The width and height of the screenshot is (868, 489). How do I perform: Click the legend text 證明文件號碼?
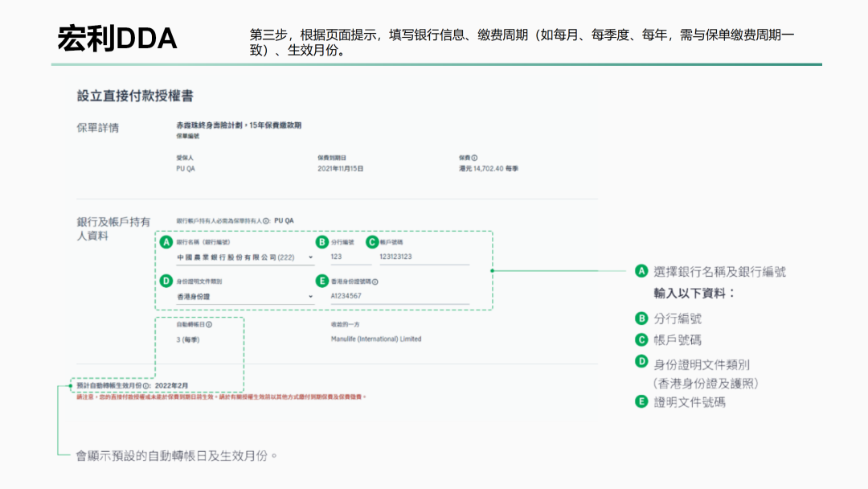click(x=690, y=403)
